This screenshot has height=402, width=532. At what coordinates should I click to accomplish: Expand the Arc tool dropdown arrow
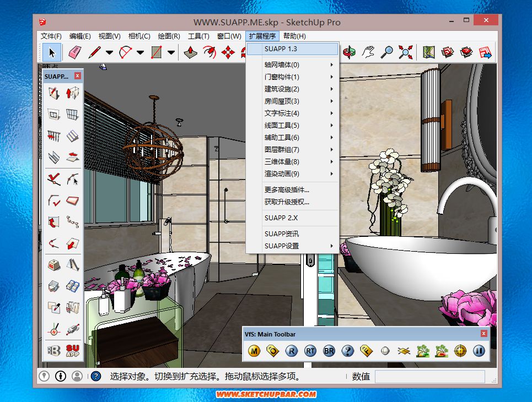140,52
